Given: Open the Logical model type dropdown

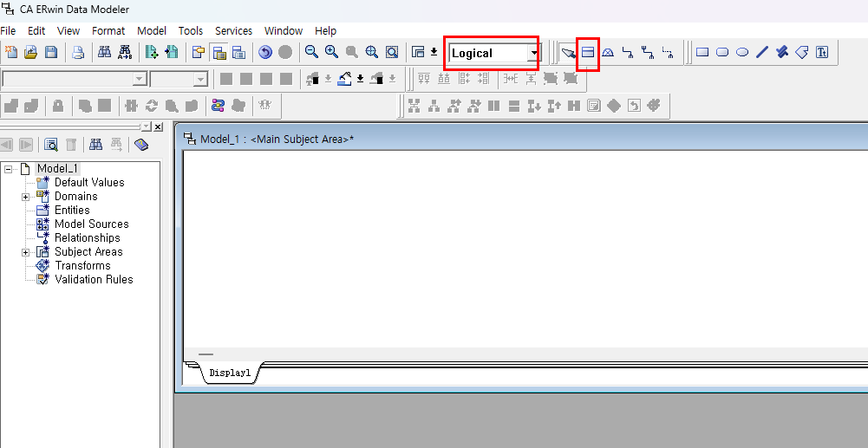Looking at the screenshot, I should [533, 53].
